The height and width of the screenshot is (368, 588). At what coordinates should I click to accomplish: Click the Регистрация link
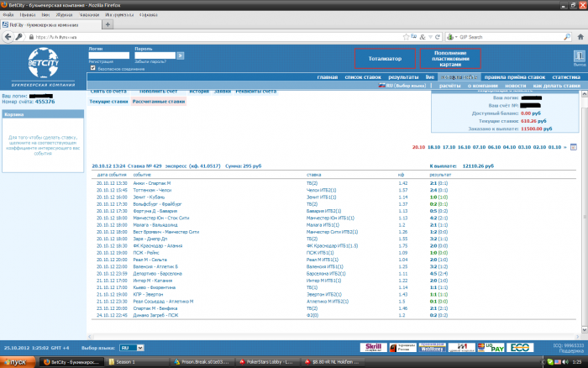click(101, 61)
